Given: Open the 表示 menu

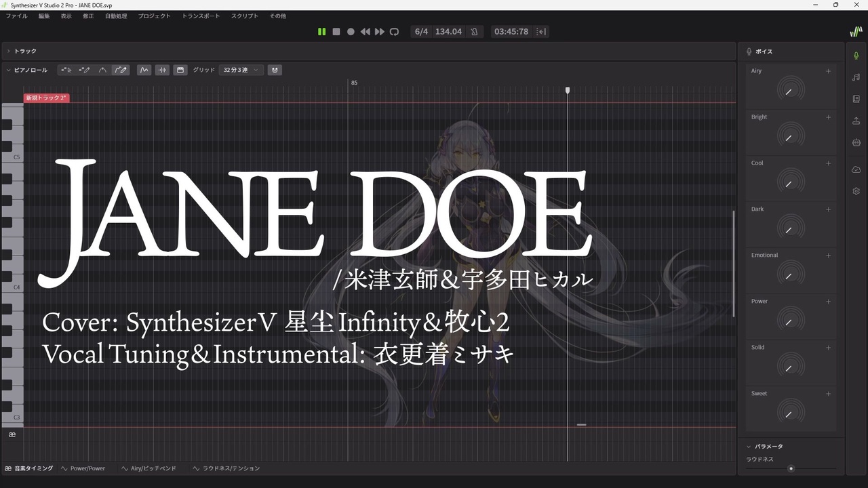Looking at the screenshot, I should click(66, 16).
